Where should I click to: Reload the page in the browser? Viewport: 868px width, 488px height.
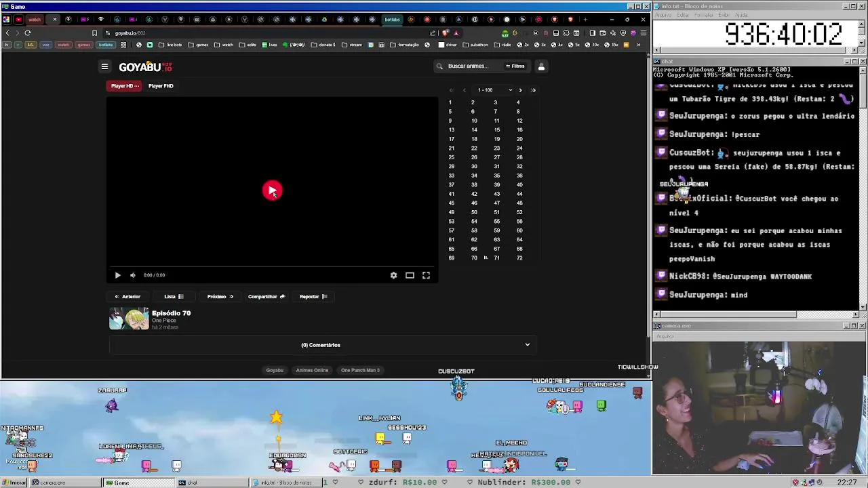coord(28,33)
